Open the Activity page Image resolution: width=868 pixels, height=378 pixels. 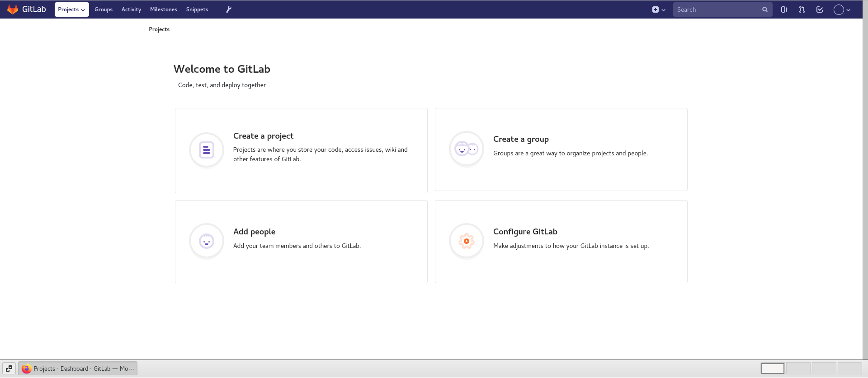tap(131, 9)
